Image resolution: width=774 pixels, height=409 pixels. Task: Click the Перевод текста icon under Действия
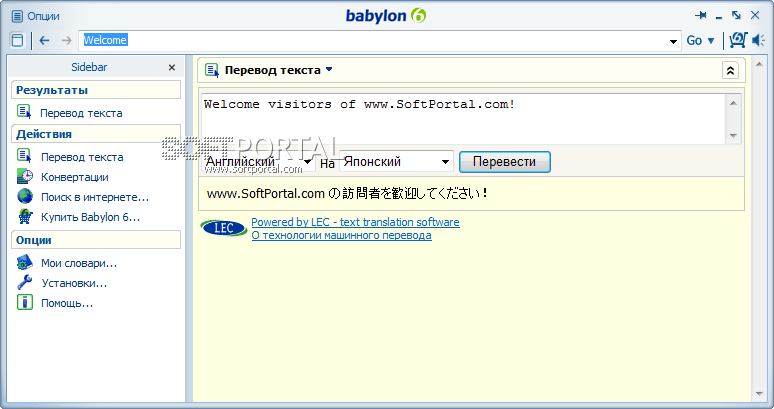point(24,156)
